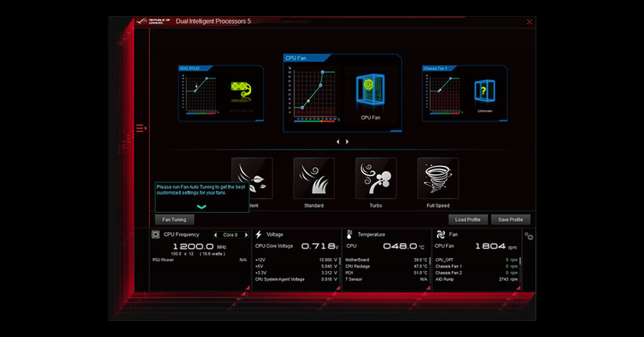Expand the Temperature panel corner triangle
Screen dimensions: 644x337
tap(428, 288)
